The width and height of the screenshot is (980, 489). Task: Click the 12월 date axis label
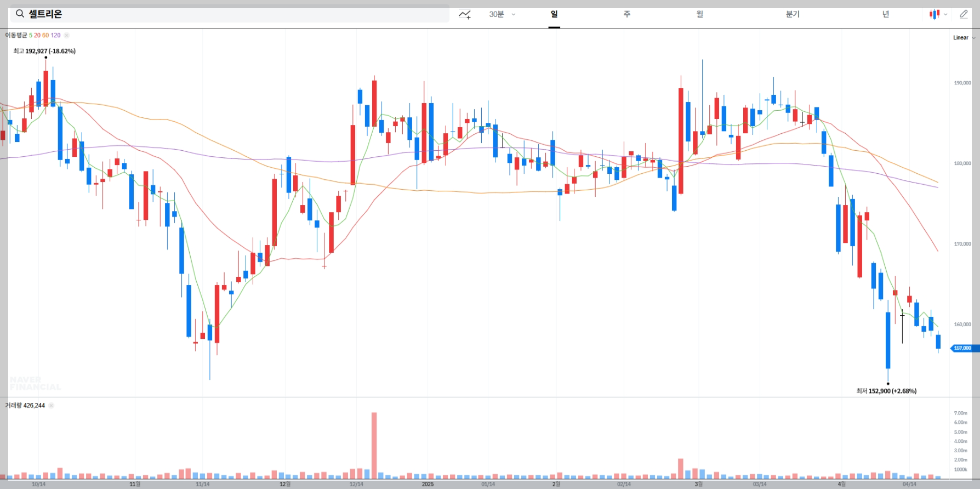pyautogui.click(x=285, y=484)
